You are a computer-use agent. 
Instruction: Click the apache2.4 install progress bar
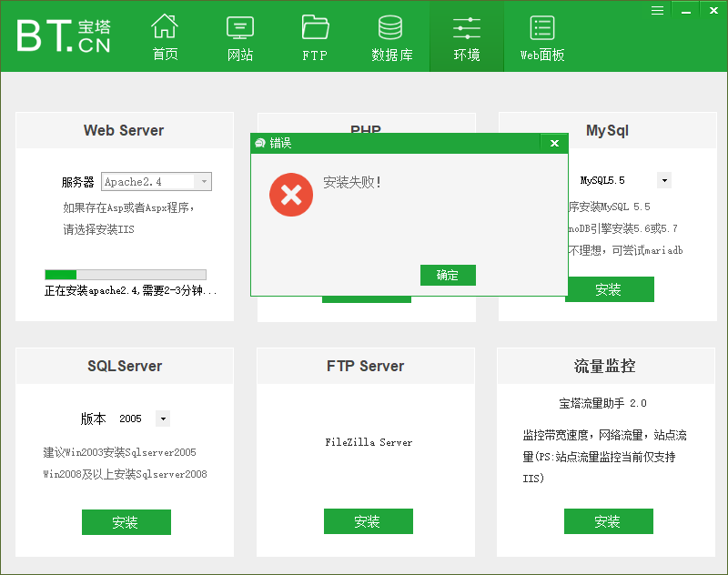[x=126, y=274]
